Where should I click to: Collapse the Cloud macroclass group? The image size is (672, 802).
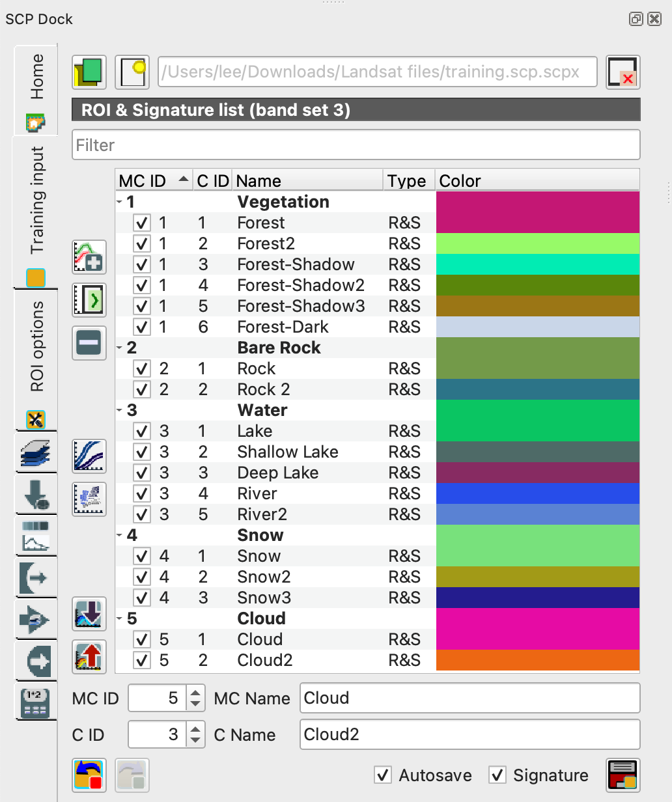point(120,618)
